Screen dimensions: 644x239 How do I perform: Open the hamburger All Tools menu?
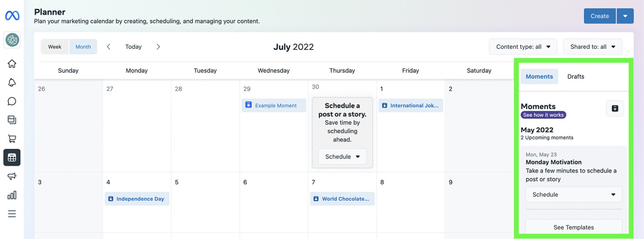[12, 214]
